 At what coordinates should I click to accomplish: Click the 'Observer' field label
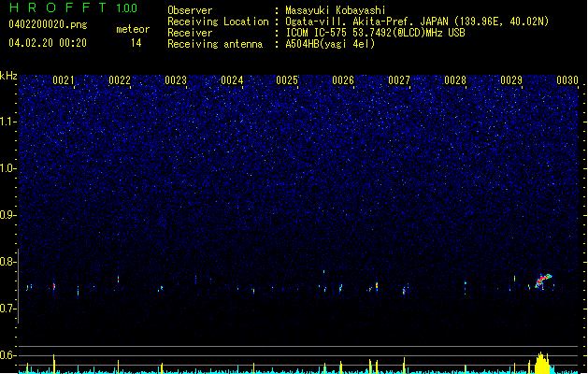(x=190, y=10)
